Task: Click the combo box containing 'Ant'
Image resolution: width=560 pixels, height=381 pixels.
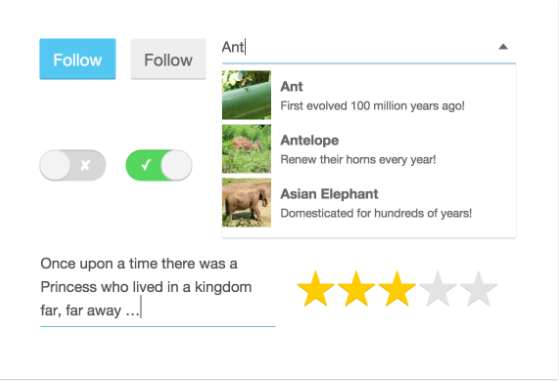Action: 369,47
